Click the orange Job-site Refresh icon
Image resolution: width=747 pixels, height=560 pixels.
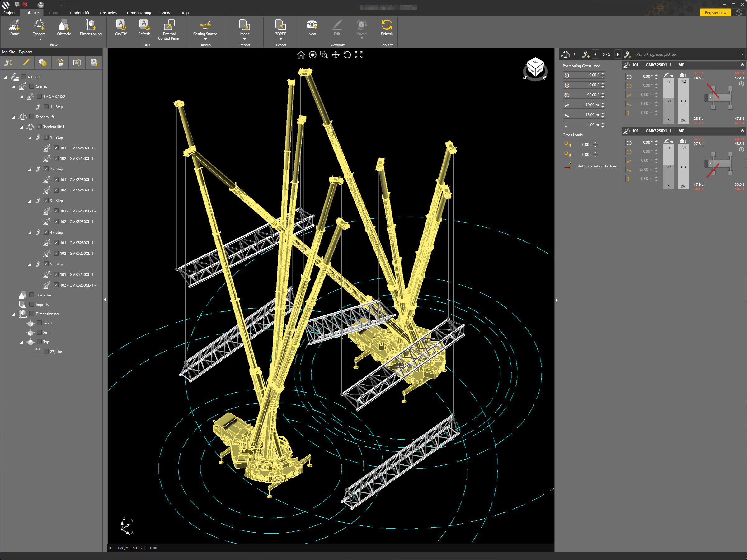coord(387,25)
